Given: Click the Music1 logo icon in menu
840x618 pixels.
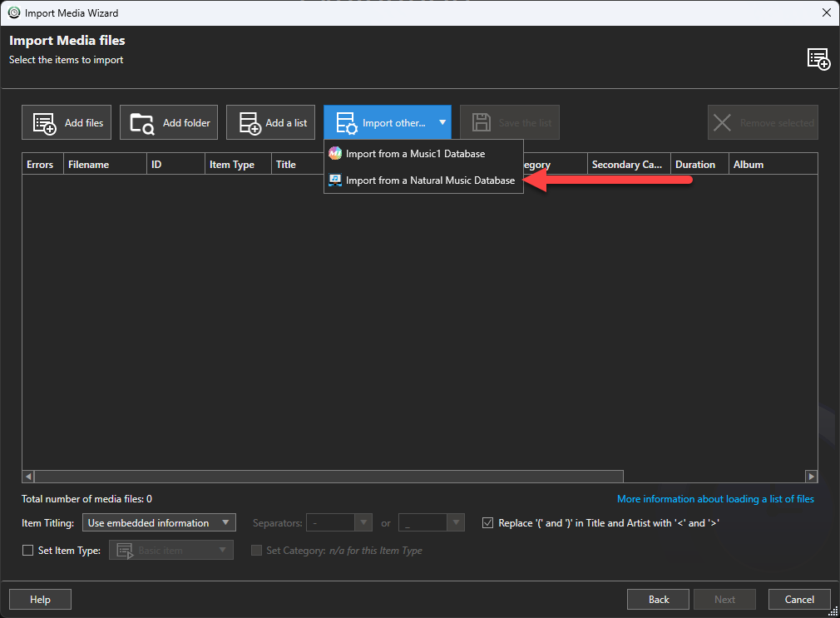Looking at the screenshot, I should pos(335,154).
